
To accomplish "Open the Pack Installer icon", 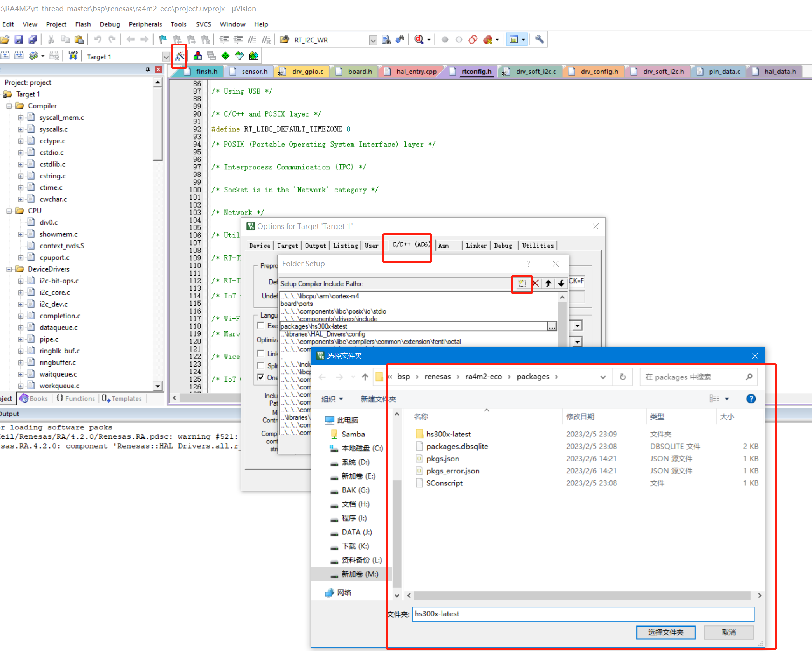I will tap(253, 56).
